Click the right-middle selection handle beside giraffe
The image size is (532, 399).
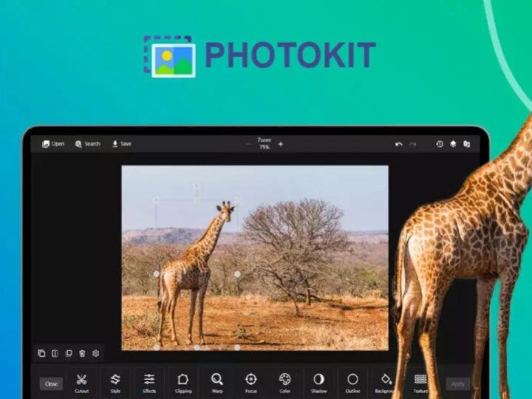click(x=237, y=274)
